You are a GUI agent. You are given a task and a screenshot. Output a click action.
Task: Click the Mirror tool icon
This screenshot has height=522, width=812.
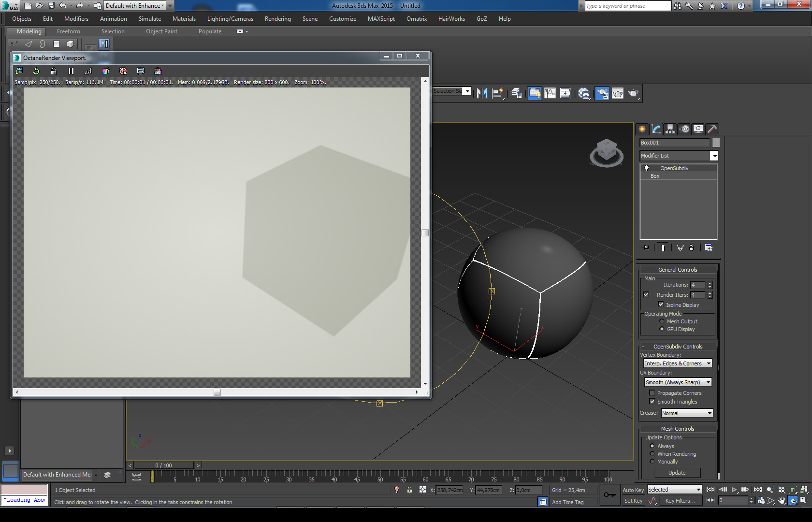[482, 93]
